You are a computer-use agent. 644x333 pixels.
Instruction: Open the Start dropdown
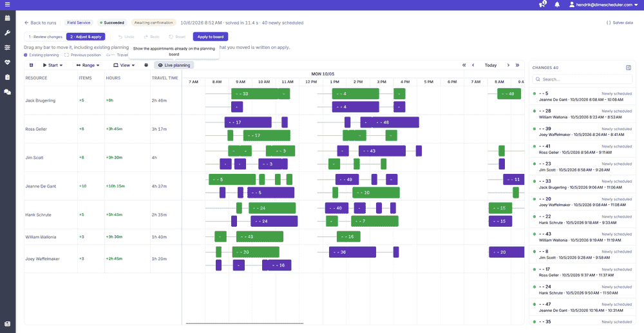point(53,65)
